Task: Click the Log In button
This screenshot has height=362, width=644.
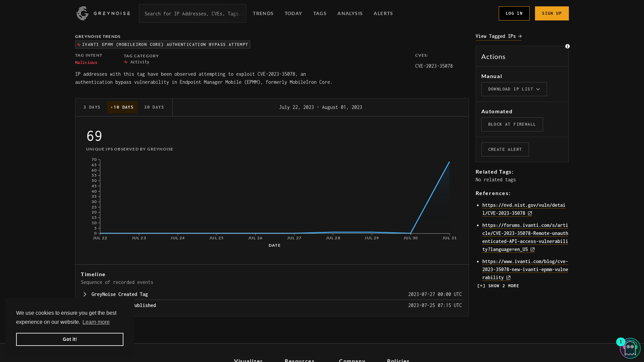Action: point(514,13)
